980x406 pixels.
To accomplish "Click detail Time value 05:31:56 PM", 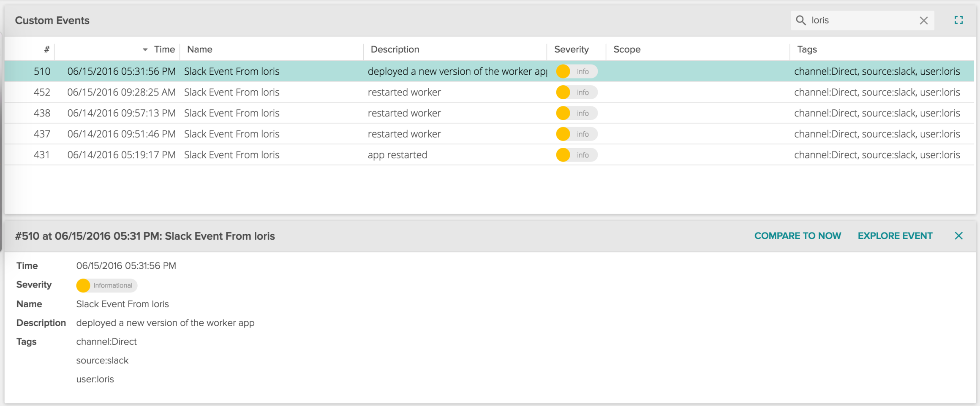I will 126,265.
